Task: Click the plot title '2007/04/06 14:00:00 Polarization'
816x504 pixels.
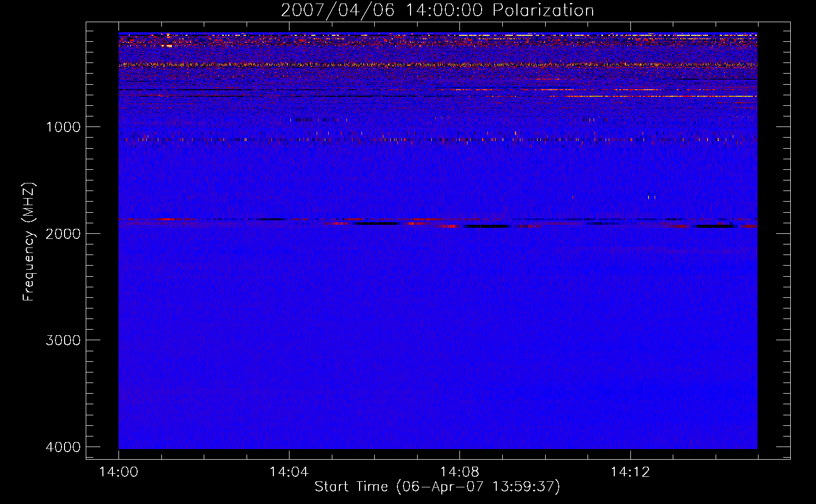Action: click(x=437, y=10)
